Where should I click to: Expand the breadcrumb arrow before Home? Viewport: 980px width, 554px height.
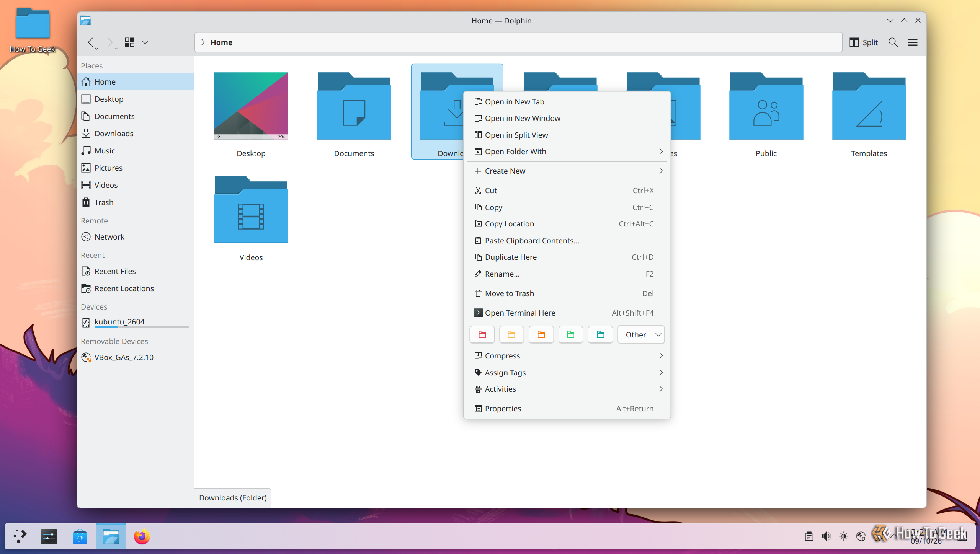click(203, 42)
